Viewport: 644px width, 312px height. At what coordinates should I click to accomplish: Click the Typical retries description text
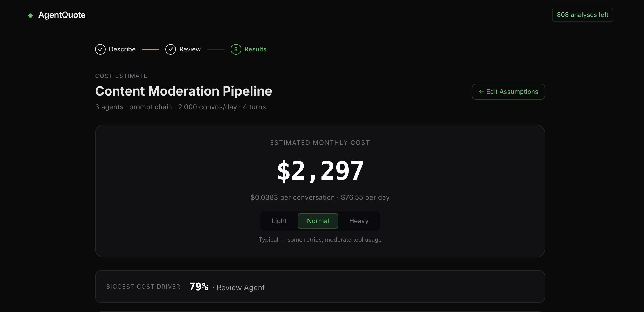pos(320,240)
